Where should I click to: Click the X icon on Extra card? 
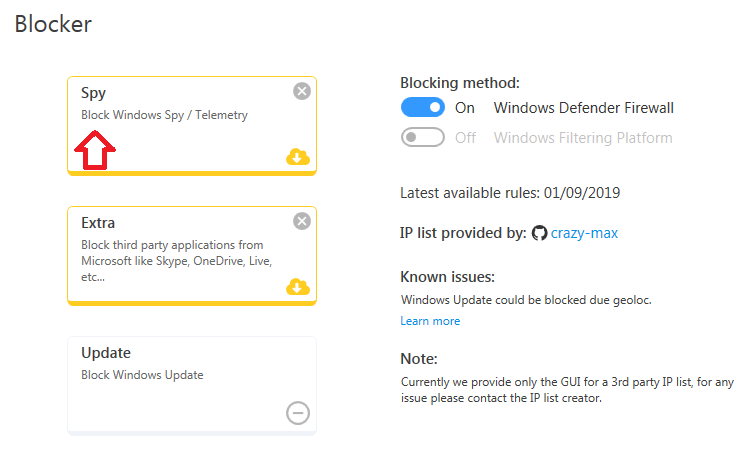point(302,221)
